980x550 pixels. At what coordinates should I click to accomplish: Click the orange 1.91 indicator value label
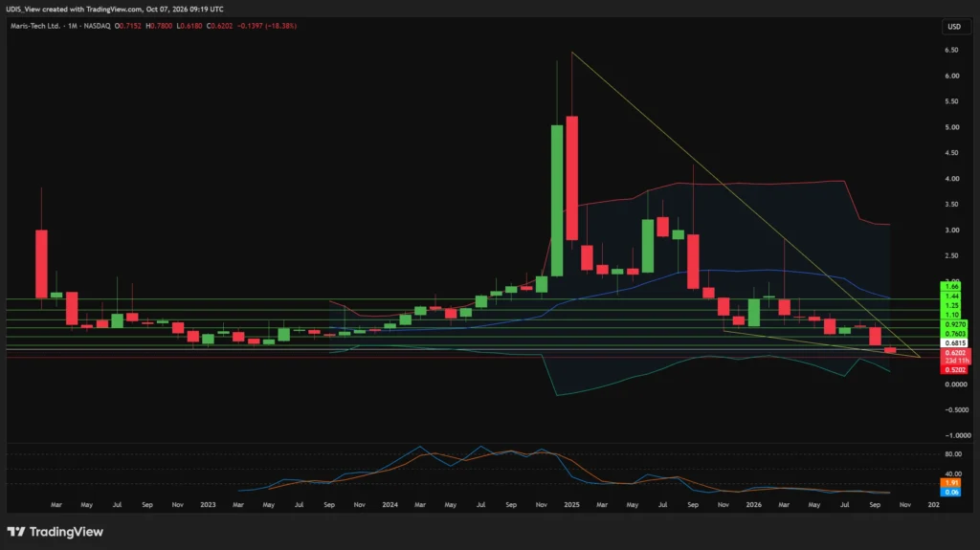[950, 483]
